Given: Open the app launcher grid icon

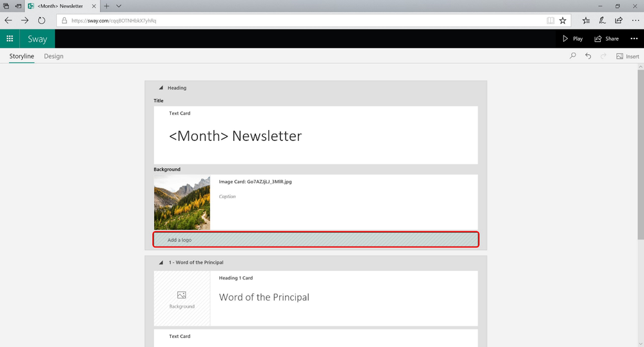Looking at the screenshot, I should (10, 39).
